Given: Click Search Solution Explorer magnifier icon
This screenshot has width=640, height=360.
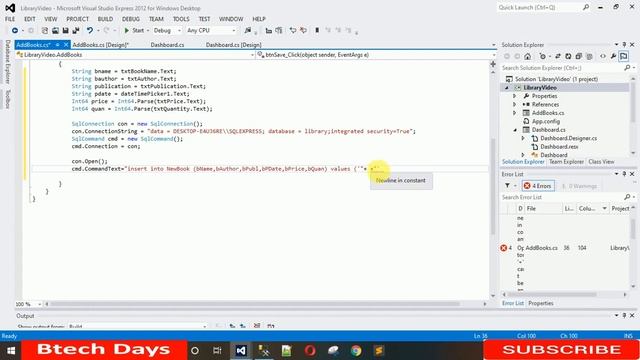Looking at the screenshot, I should coord(627,68).
